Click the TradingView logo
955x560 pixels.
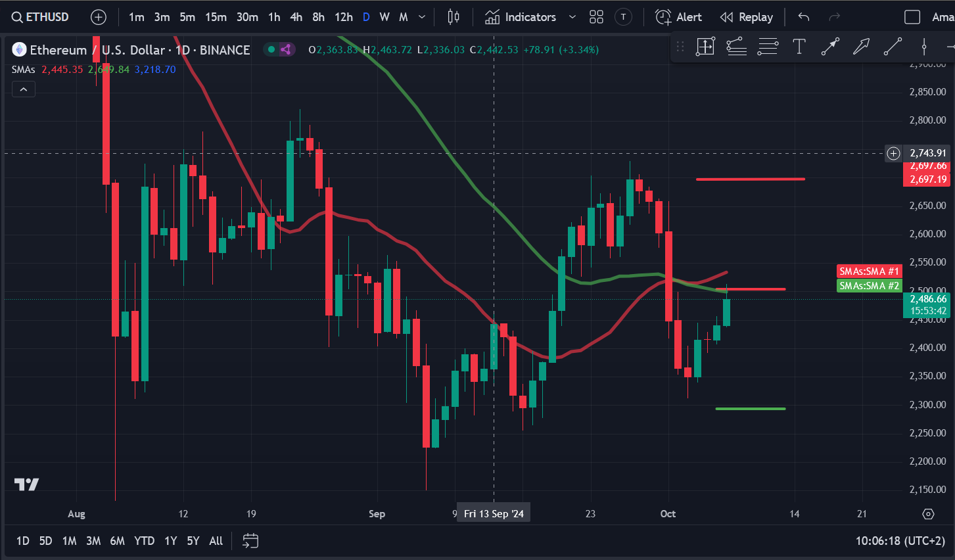[27, 484]
